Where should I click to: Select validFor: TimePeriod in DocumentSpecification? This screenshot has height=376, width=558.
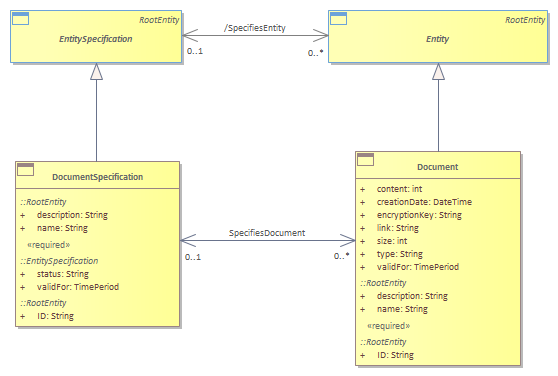click(x=78, y=287)
